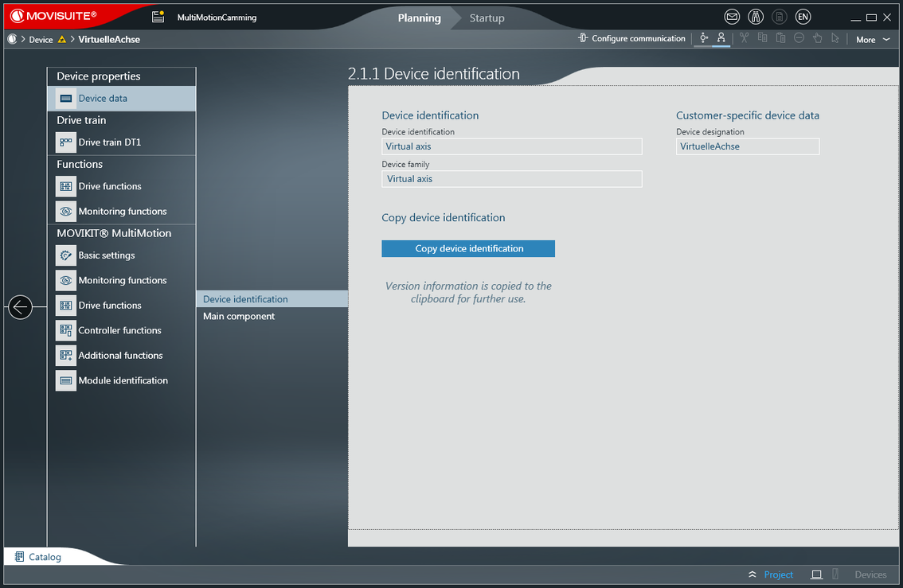Open the mail message icon in title bar
This screenshot has width=903, height=588.
pyautogui.click(x=732, y=17)
